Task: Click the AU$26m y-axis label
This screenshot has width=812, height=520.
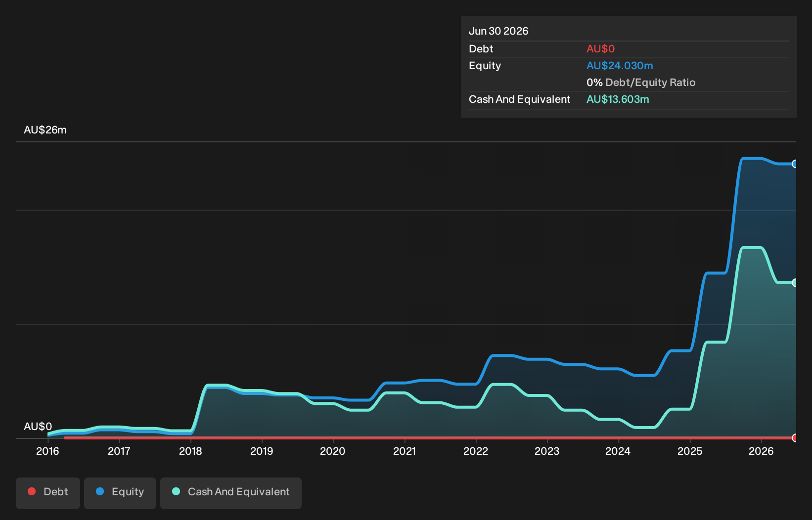Action: pyautogui.click(x=45, y=130)
